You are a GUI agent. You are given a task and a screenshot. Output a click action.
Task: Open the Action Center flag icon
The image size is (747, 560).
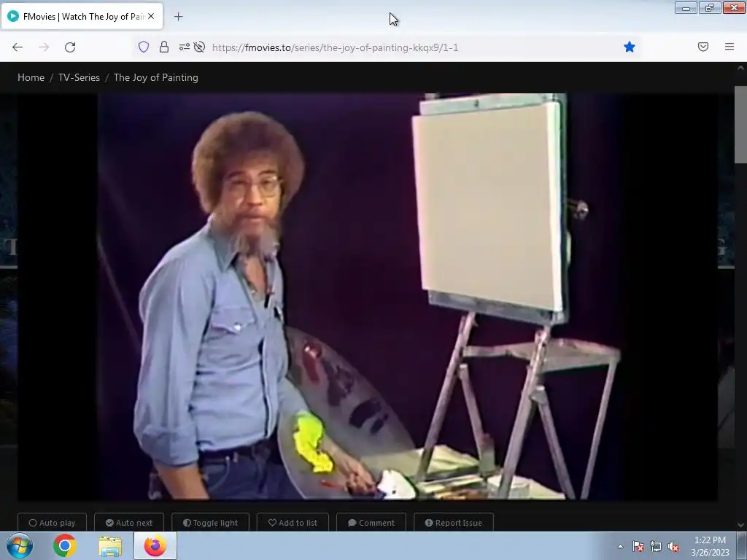pos(638,546)
